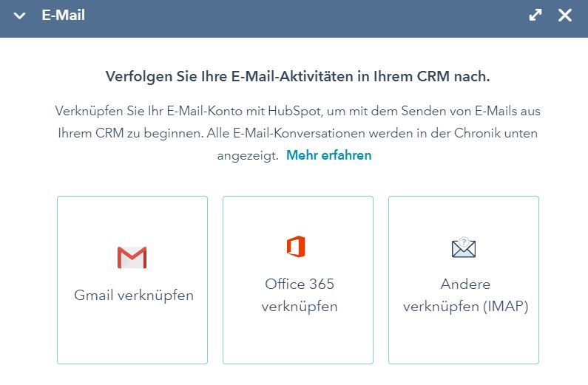The height and width of the screenshot is (385, 588).
Task: Expand the E-Mail window to full size
Action: click(x=535, y=16)
